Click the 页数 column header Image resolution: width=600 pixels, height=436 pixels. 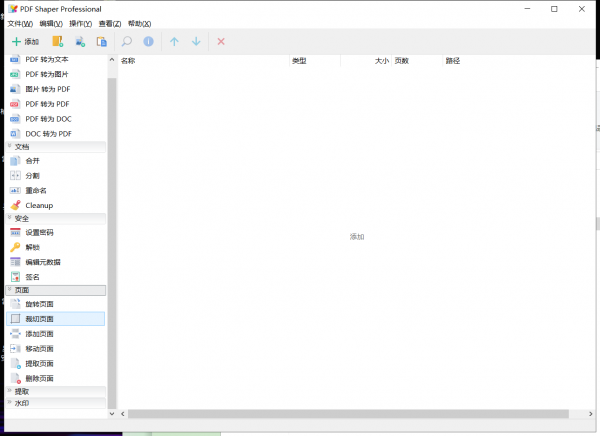417,61
